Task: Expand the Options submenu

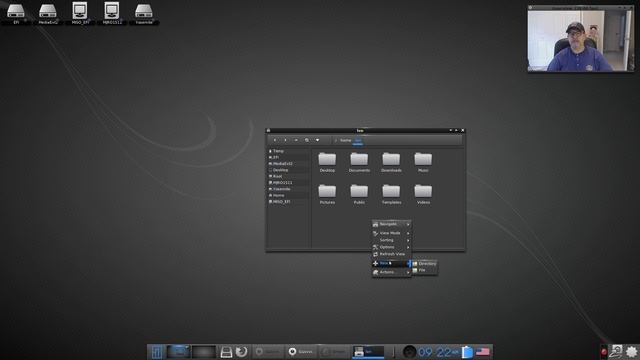Action: point(391,247)
